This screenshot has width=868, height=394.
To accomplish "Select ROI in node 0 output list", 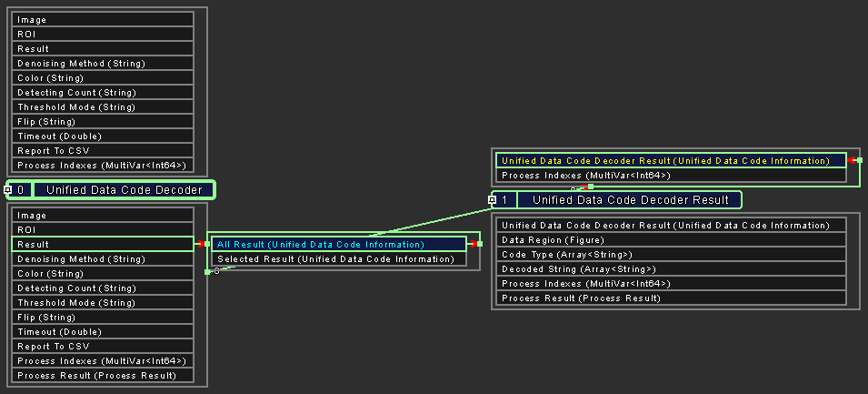I will coord(103,229).
